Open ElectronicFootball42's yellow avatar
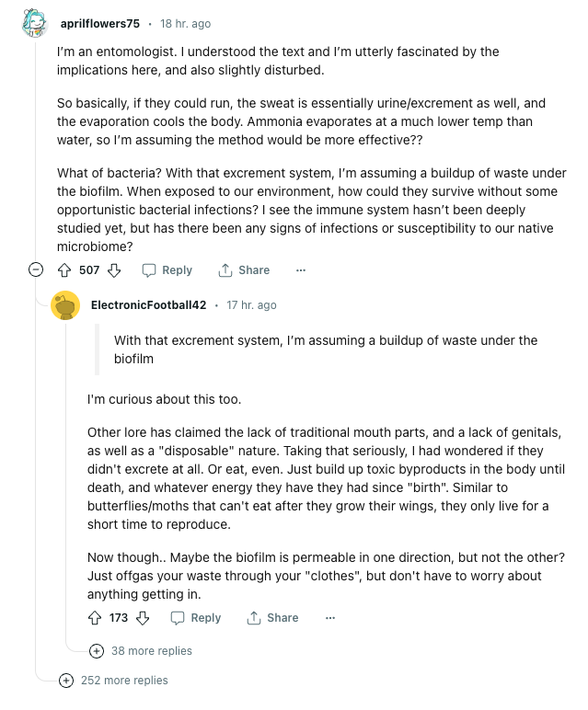The width and height of the screenshot is (588, 710). point(65,305)
